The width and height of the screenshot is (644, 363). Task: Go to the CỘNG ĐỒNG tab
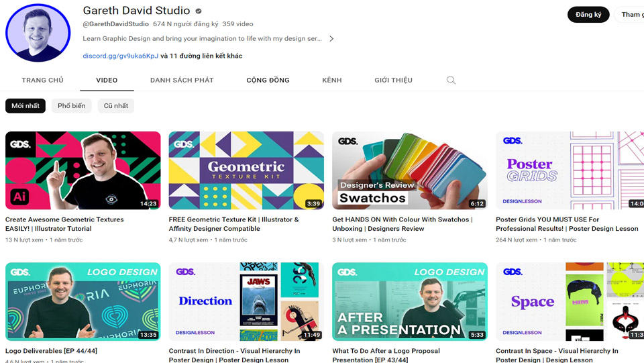point(268,81)
